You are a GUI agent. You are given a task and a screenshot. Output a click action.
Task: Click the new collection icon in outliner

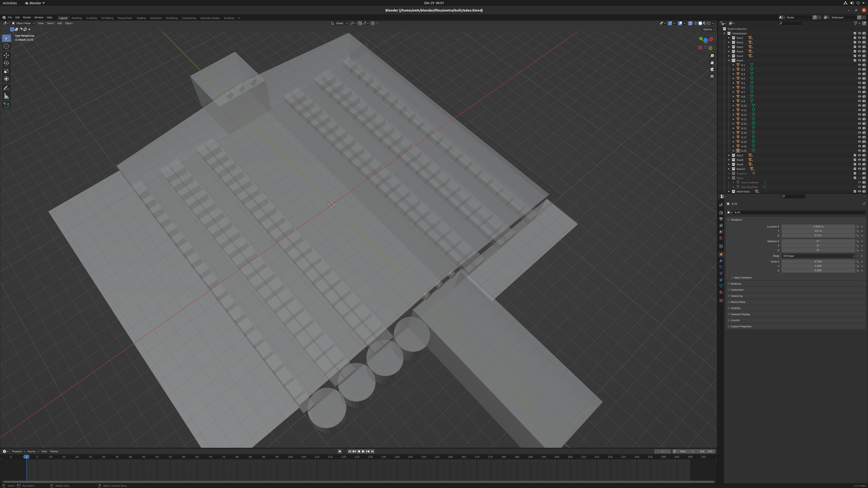[864, 23]
